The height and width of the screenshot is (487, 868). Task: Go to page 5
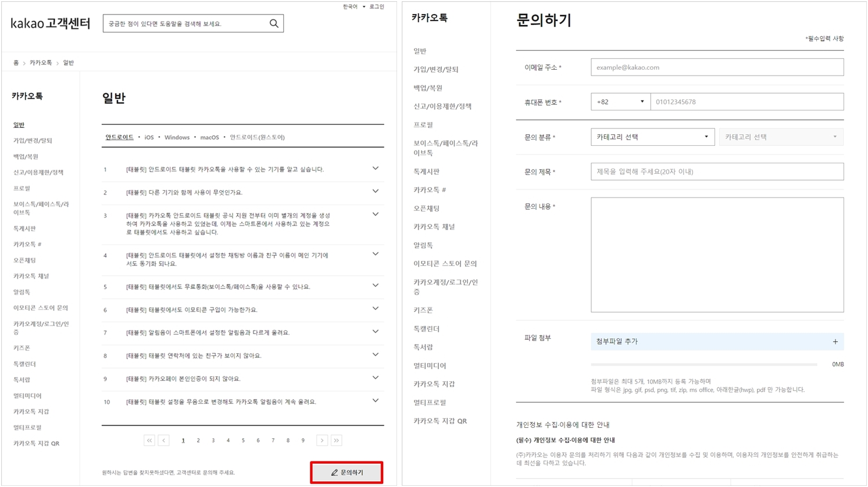click(x=243, y=441)
